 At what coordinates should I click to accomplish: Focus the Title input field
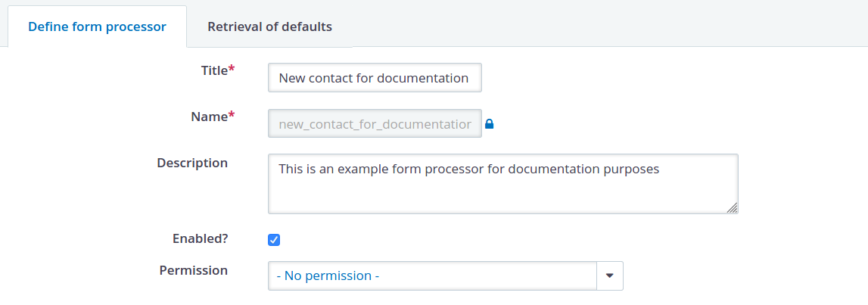[x=375, y=77]
